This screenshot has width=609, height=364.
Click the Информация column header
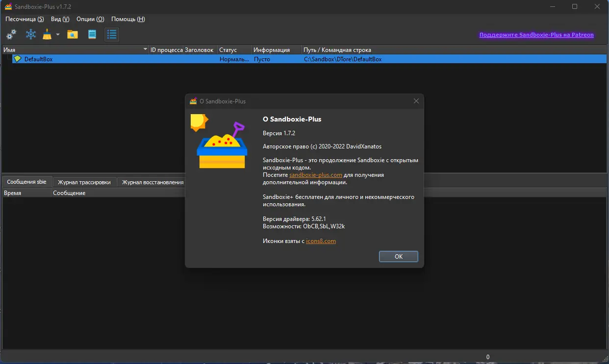[277, 49]
